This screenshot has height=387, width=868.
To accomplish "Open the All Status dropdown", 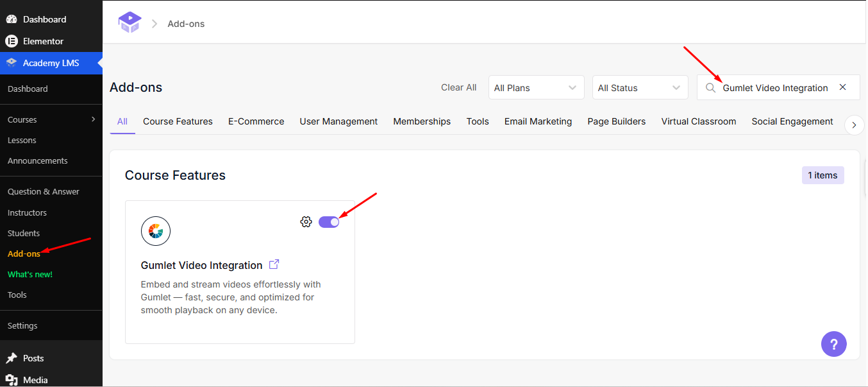I will pos(640,87).
